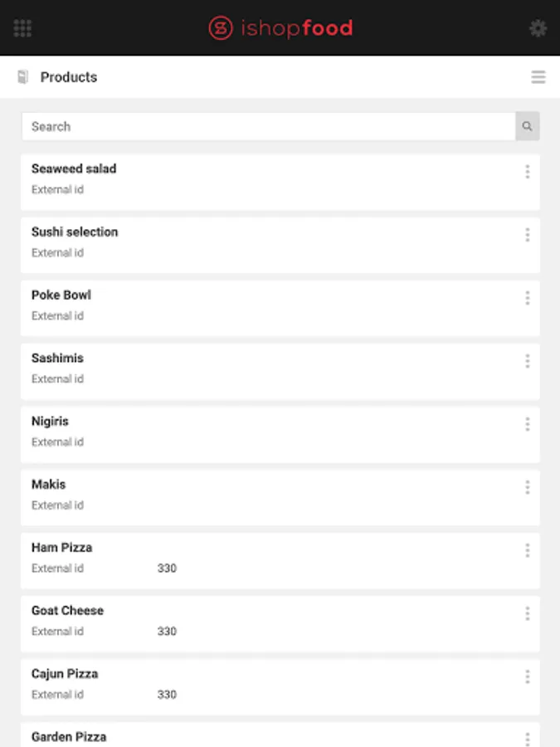This screenshot has height=747, width=560.
Task: Open the hamburger menu beside Products
Action: point(538,77)
